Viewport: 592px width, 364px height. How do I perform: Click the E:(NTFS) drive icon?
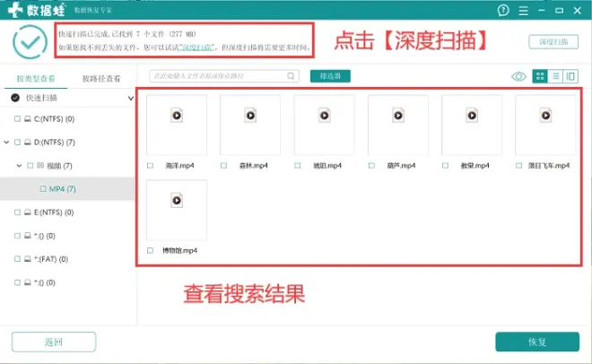(28, 212)
